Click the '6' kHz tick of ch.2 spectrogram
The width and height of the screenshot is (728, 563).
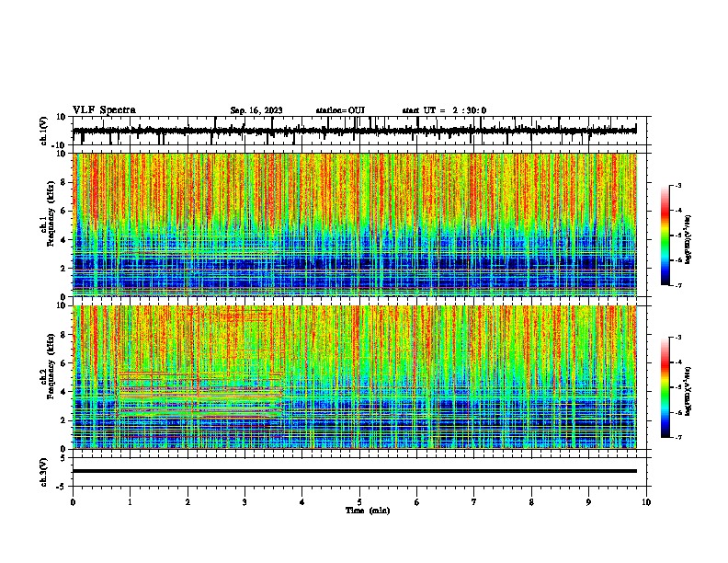click(63, 363)
